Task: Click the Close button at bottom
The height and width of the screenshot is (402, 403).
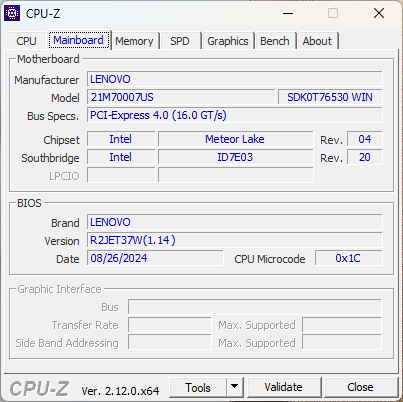Action: pos(360,387)
